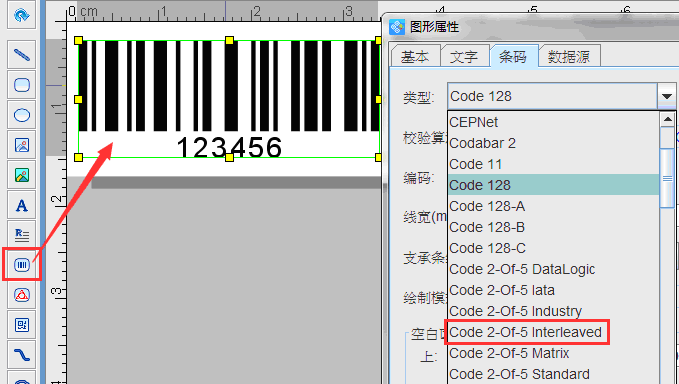679x384 pixels.
Task: Select the line drawing tool
Action: tap(21, 55)
